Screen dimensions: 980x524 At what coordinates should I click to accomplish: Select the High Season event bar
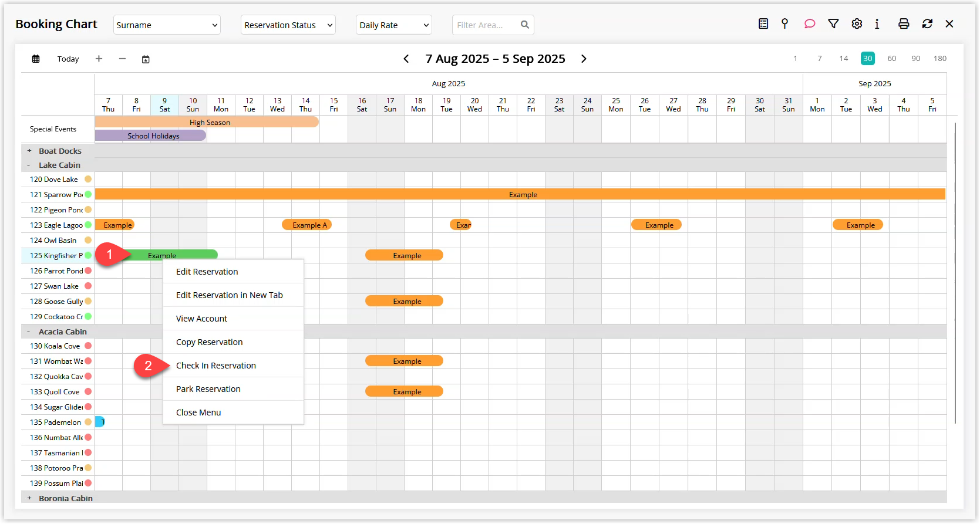(x=207, y=122)
